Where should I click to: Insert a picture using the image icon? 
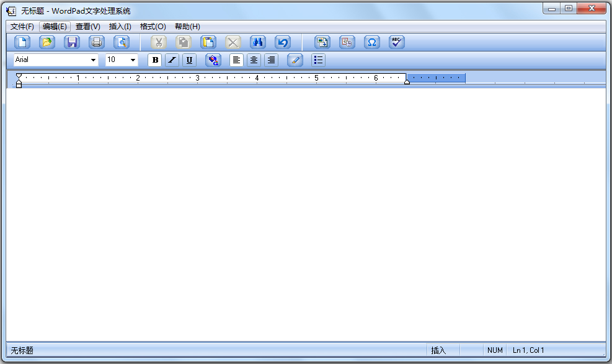(x=322, y=42)
